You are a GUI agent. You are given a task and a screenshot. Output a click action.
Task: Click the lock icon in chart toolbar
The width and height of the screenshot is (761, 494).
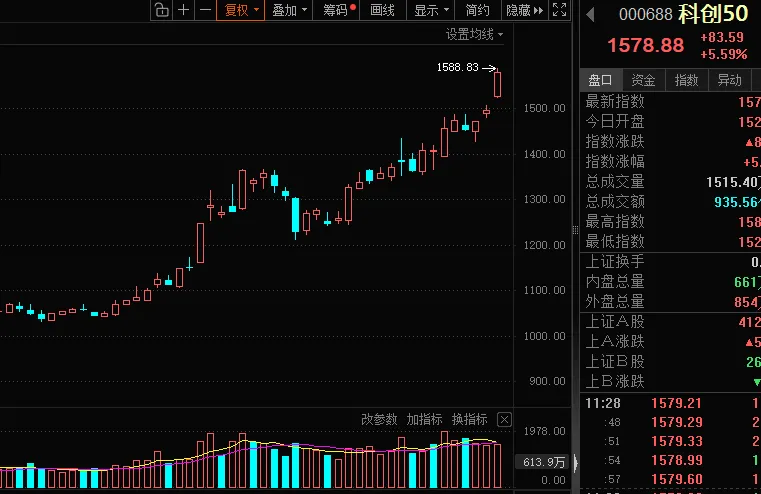pyautogui.click(x=162, y=10)
